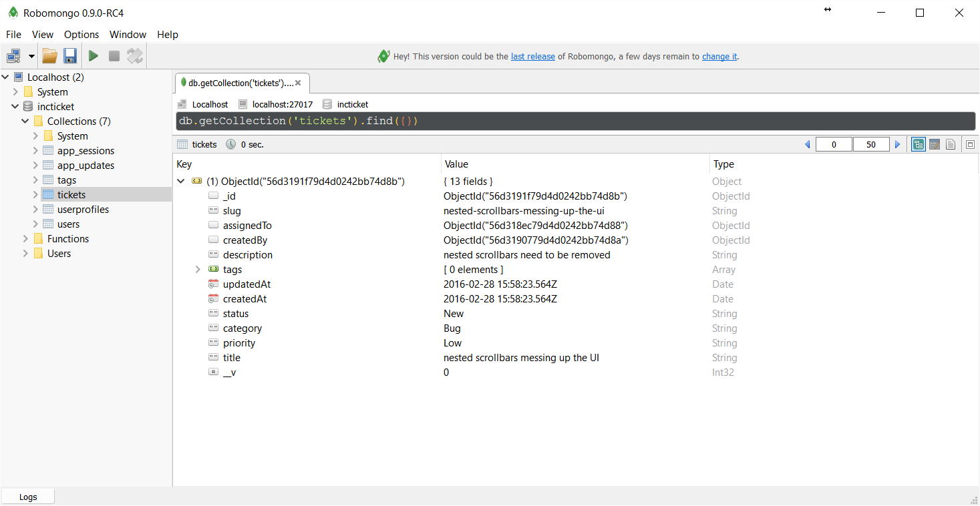Open the connections dropdown arrow
The image size is (980, 506).
31,55
